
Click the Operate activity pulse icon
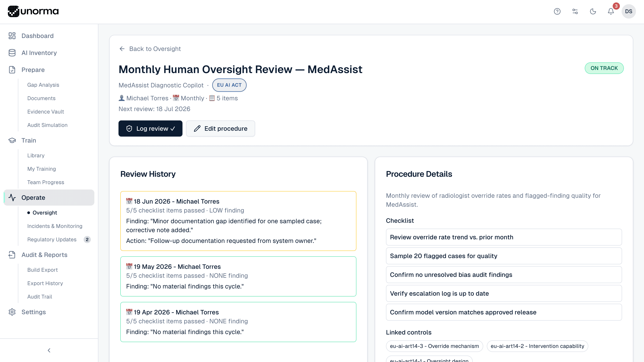[12, 198]
